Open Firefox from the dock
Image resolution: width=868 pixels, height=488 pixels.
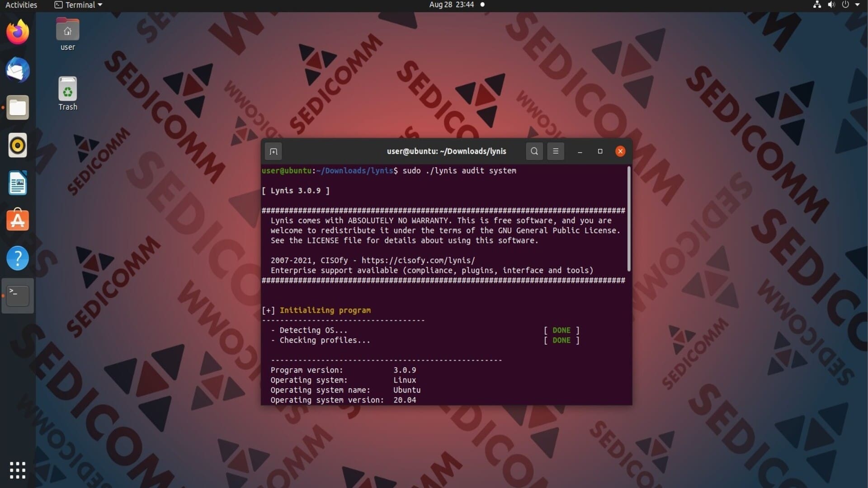click(x=18, y=32)
